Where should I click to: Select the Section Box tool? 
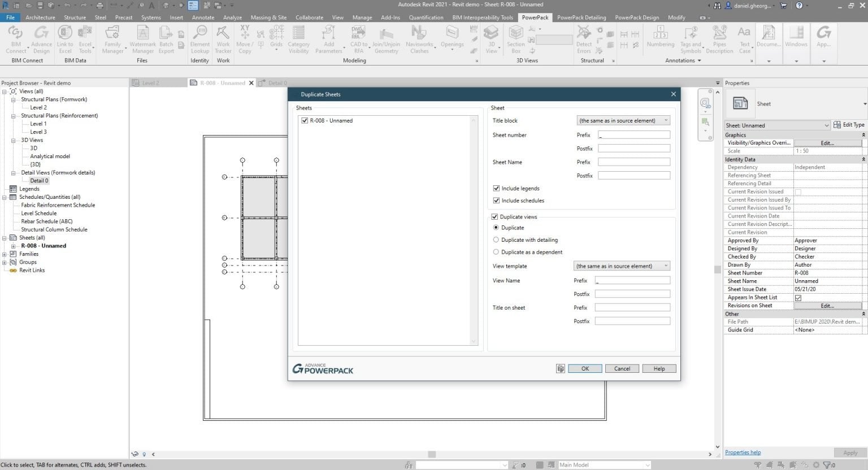point(515,38)
